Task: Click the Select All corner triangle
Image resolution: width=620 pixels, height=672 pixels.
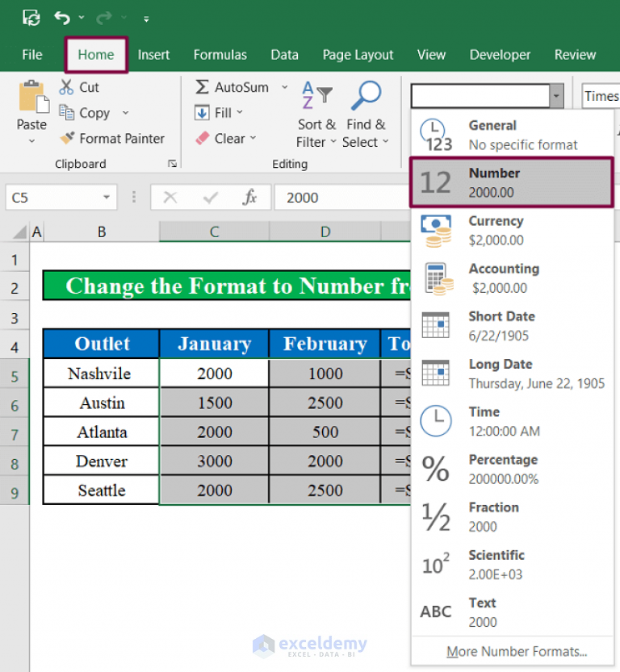Action: pyautogui.click(x=19, y=232)
